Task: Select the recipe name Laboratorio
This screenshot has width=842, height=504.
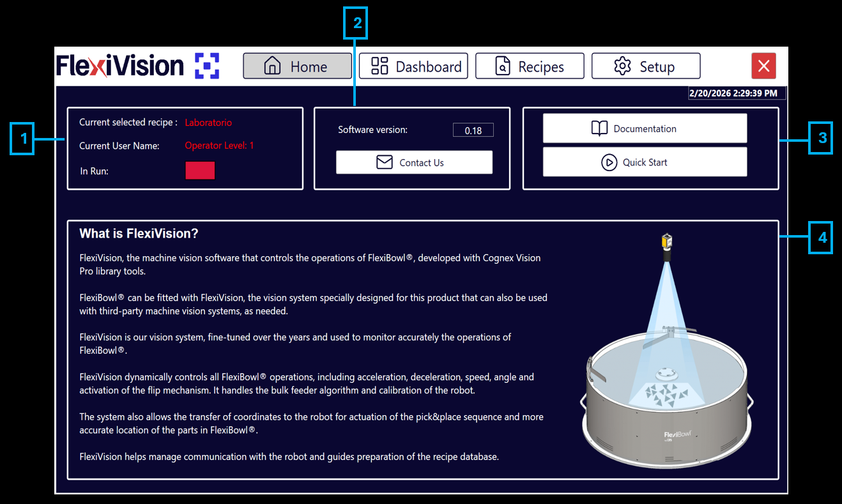Action: click(208, 122)
